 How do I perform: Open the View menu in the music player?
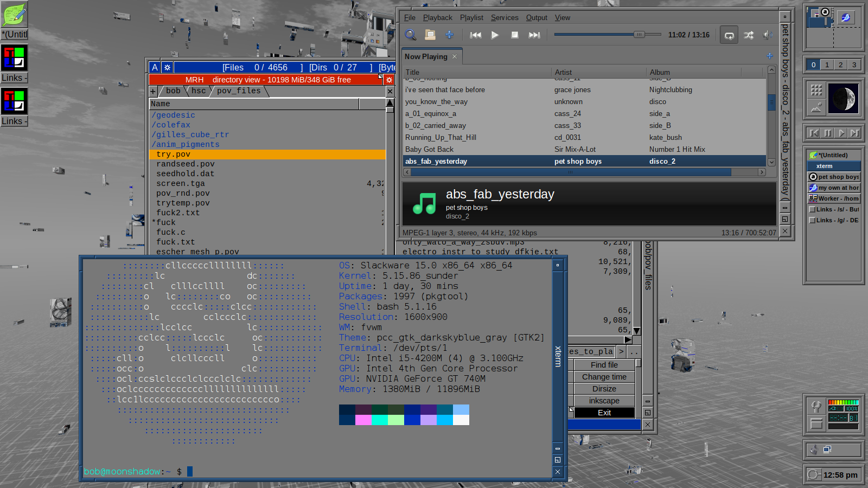(x=562, y=17)
